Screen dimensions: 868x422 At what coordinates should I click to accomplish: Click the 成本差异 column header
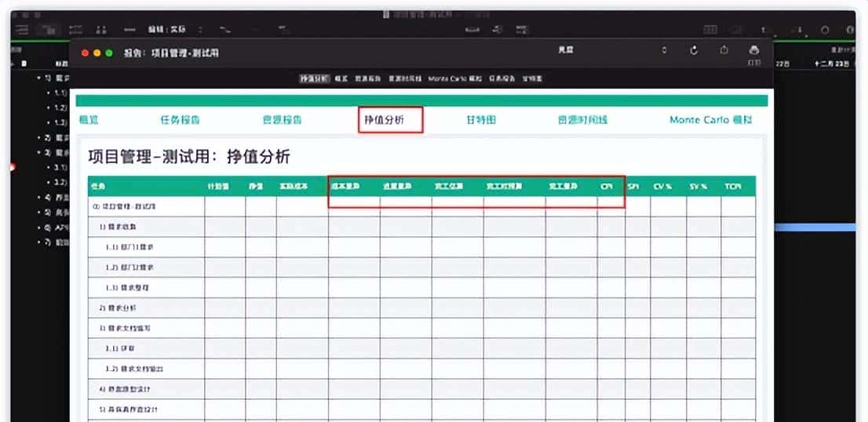point(354,187)
